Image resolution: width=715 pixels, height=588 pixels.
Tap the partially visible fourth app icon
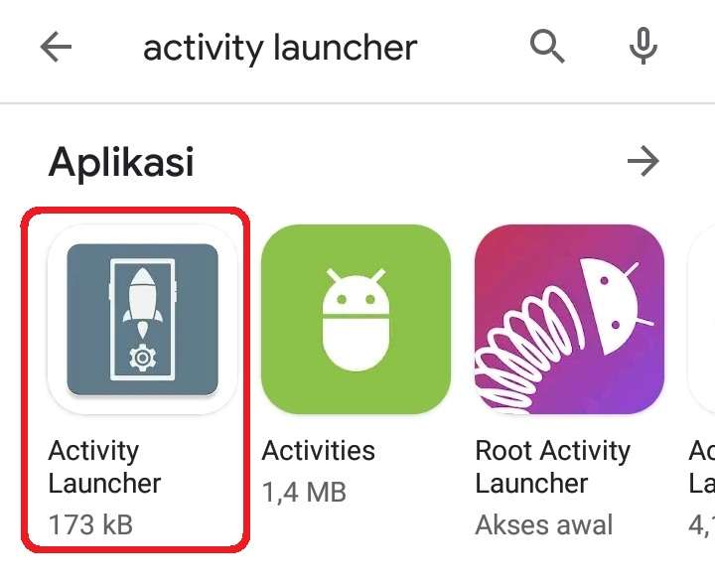point(701,319)
